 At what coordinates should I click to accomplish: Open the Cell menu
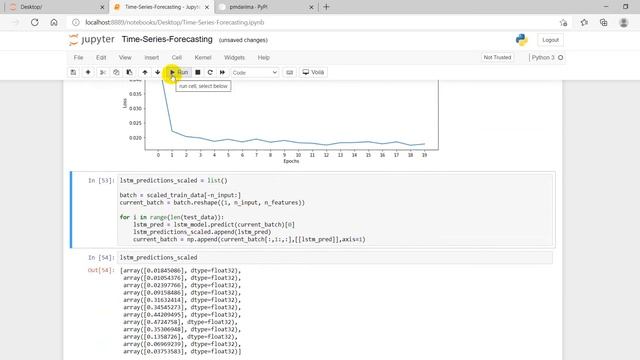pyautogui.click(x=177, y=58)
